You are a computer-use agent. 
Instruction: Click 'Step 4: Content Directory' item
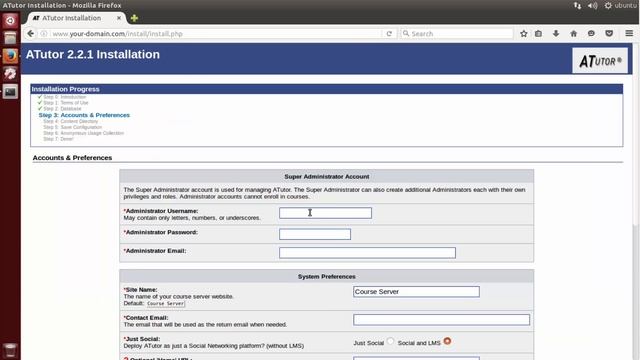pyautogui.click(x=71, y=121)
